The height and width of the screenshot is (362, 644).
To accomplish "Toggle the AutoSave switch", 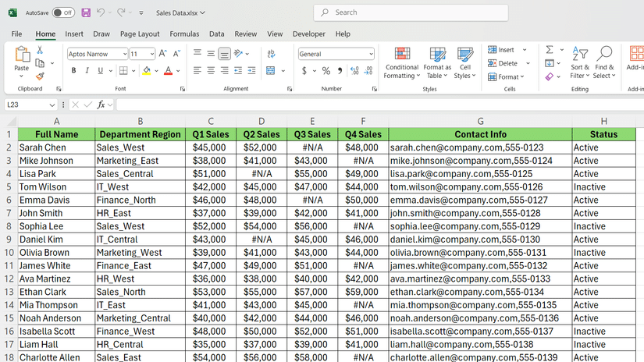I will click(63, 12).
